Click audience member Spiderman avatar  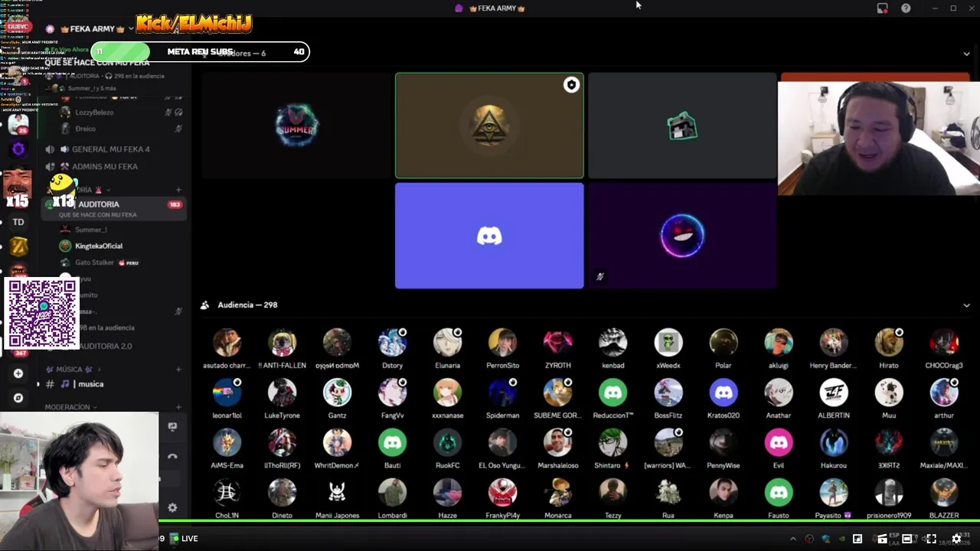(x=502, y=393)
